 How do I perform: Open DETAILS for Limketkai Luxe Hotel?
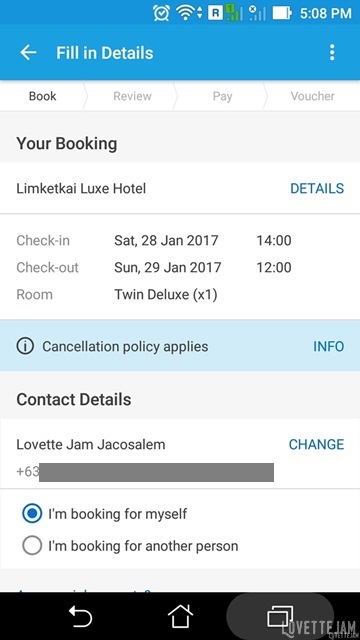pos(317,188)
